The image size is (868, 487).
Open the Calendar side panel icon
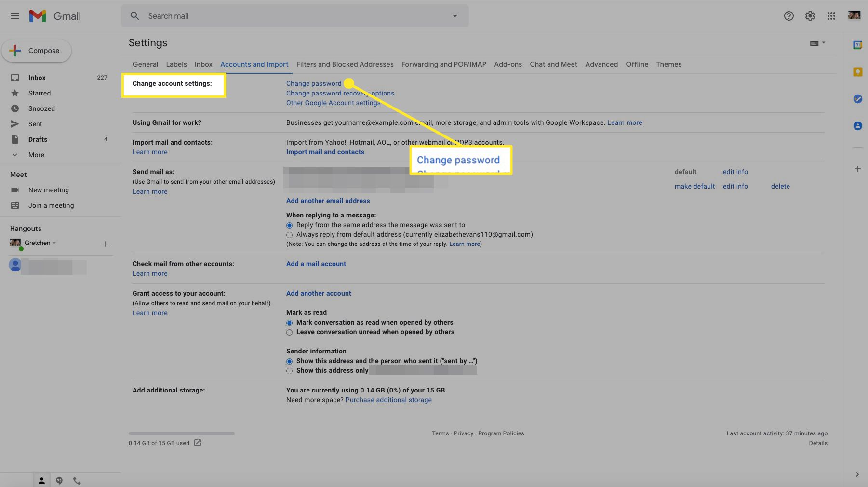[x=857, y=45]
